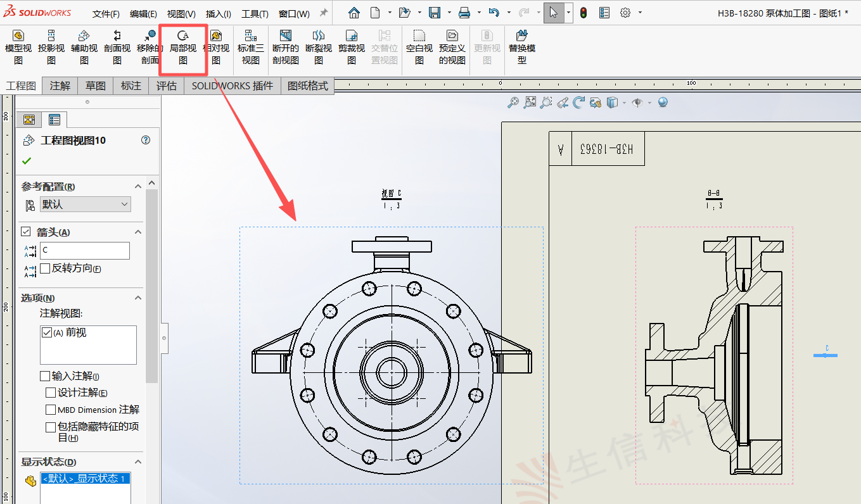The image size is (861, 504).
Task: Enable the 反转方向 flip direction checkbox
Action: [45, 268]
